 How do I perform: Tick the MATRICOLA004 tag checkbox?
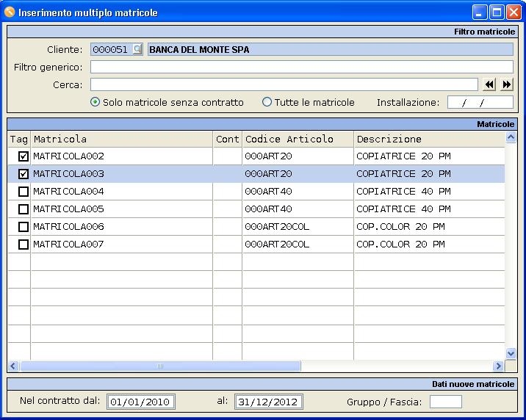click(24, 192)
